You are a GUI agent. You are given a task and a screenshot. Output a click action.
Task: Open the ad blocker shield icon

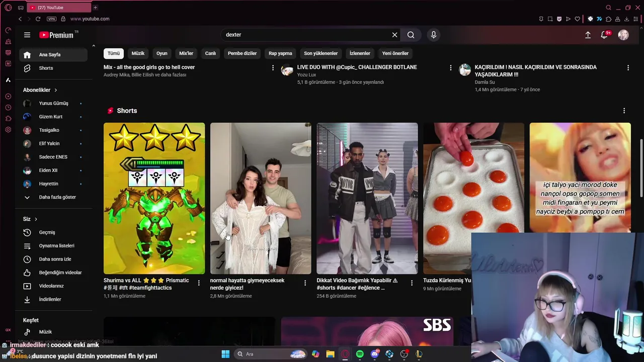(559, 19)
